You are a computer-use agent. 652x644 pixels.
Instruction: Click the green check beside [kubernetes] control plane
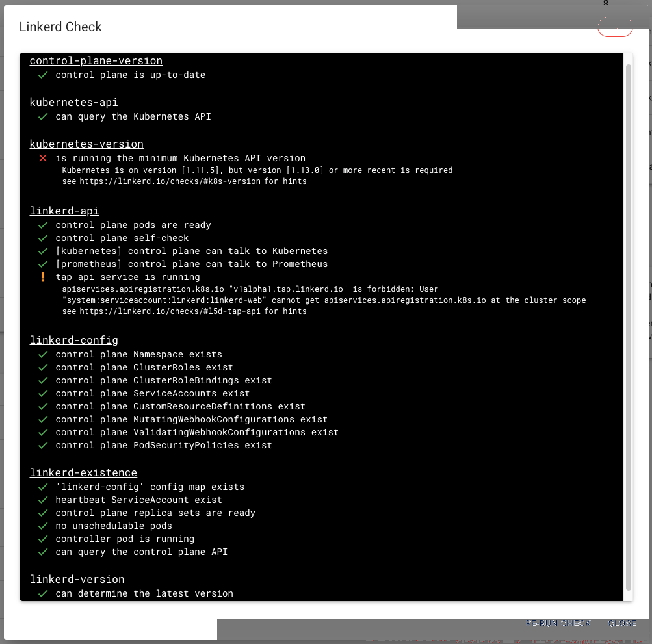43,251
